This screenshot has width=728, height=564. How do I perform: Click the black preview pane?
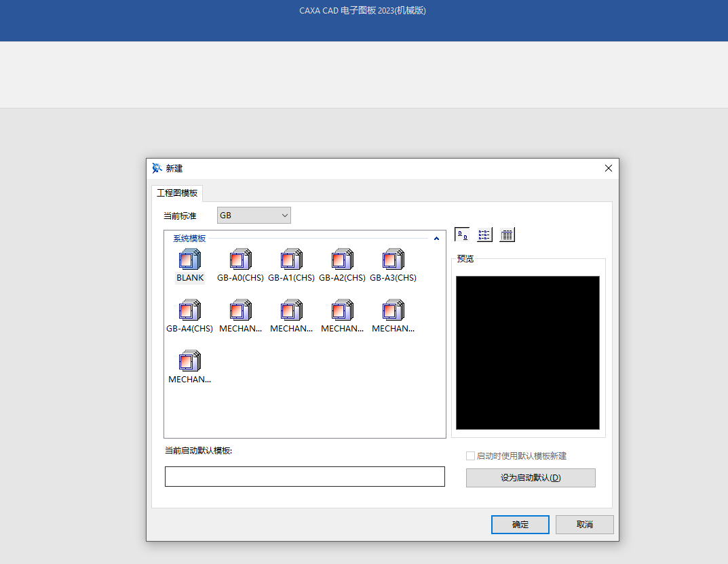pyautogui.click(x=527, y=352)
